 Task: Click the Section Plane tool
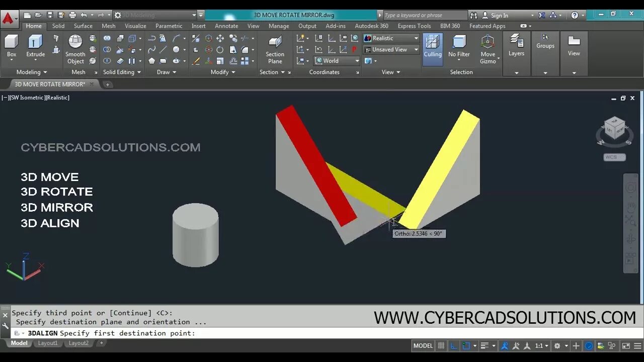(x=275, y=50)
